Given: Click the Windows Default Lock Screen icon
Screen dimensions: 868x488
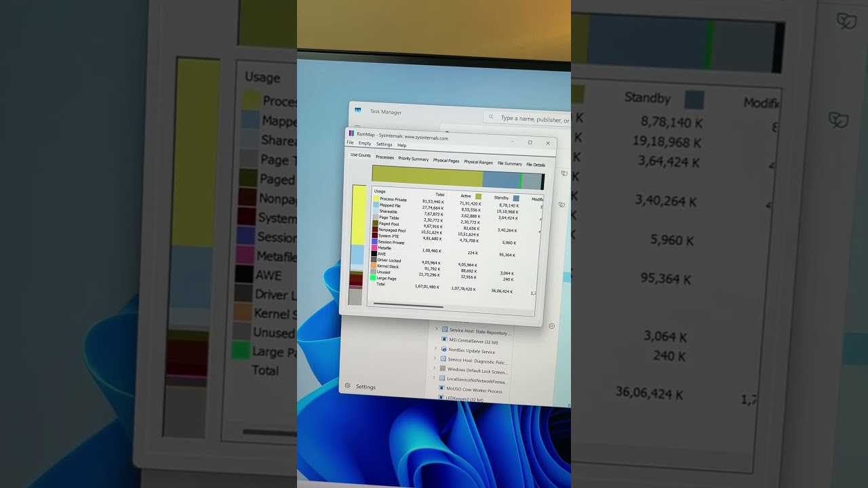Looking at the screenshot, I should [x=443, y=369].
